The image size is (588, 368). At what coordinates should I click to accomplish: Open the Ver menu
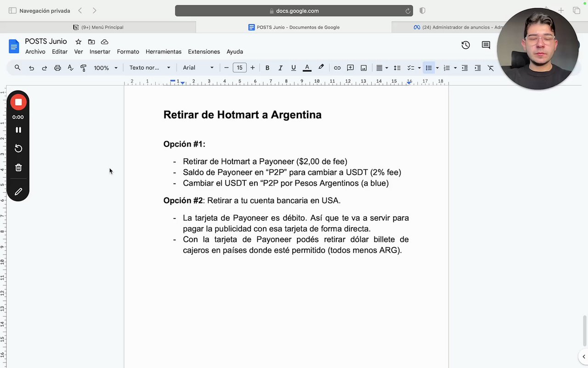79,52
